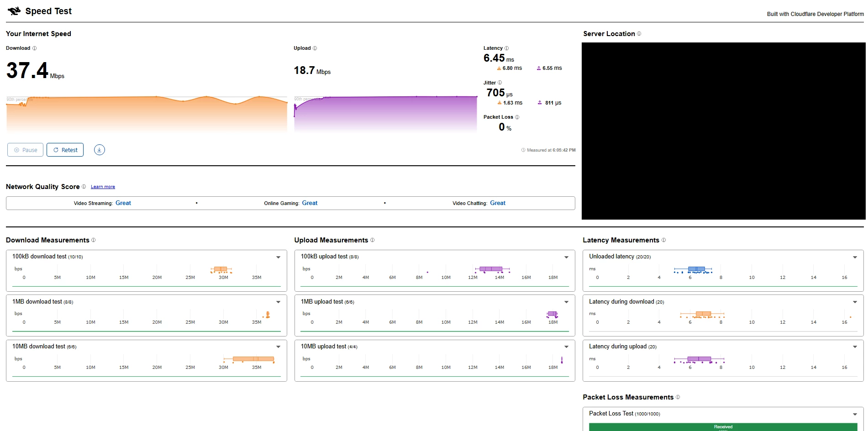Click the Speed Test logo icon

point(14,11)
